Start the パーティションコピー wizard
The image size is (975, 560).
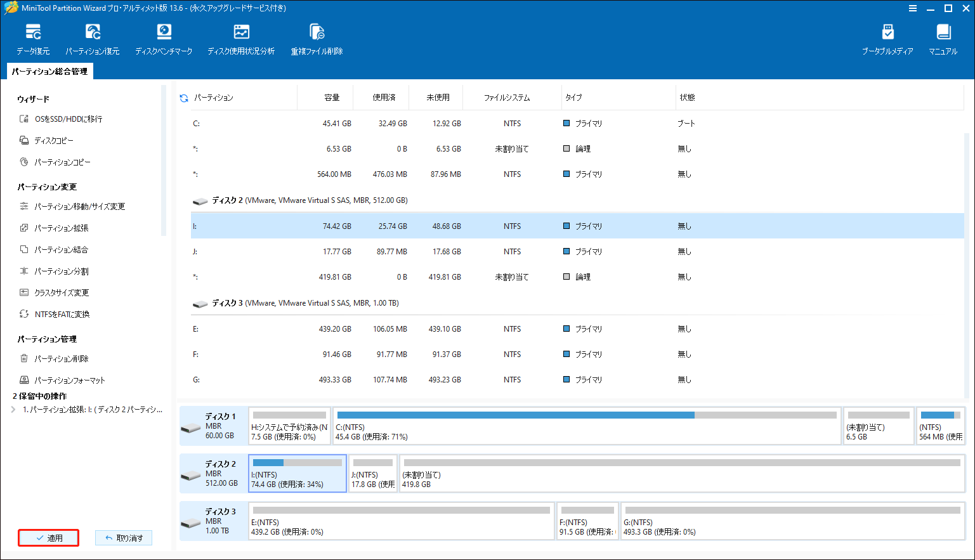point(55,162)
